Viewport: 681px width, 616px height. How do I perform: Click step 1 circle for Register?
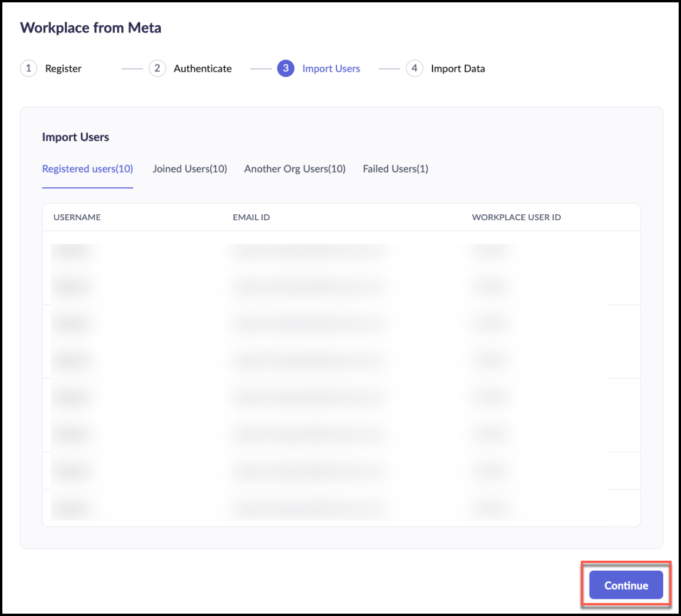(29, 68)
